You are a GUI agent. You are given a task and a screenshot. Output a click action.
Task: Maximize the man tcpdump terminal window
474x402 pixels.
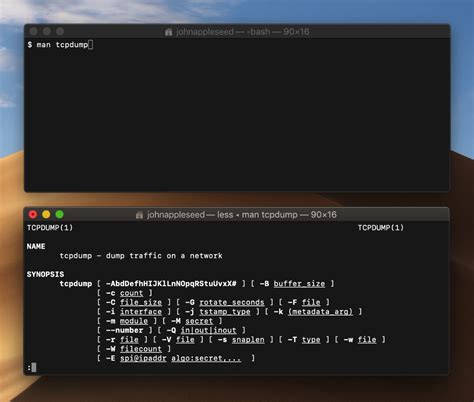click(x=59, y=214)
